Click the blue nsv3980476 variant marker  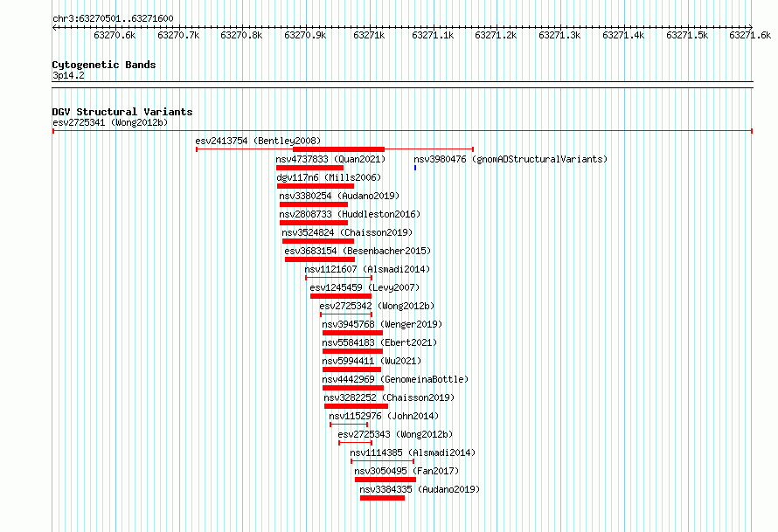point(415,168)
